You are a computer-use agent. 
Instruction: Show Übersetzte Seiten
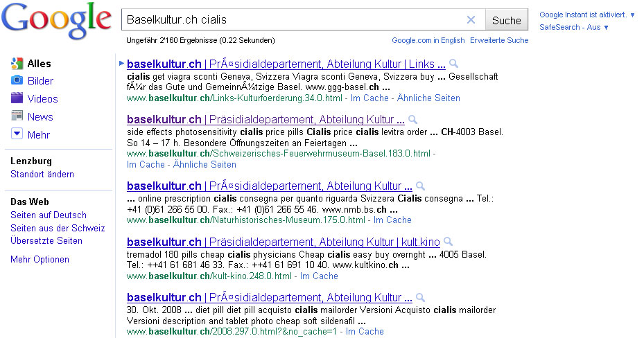click(x=46, y=241)
